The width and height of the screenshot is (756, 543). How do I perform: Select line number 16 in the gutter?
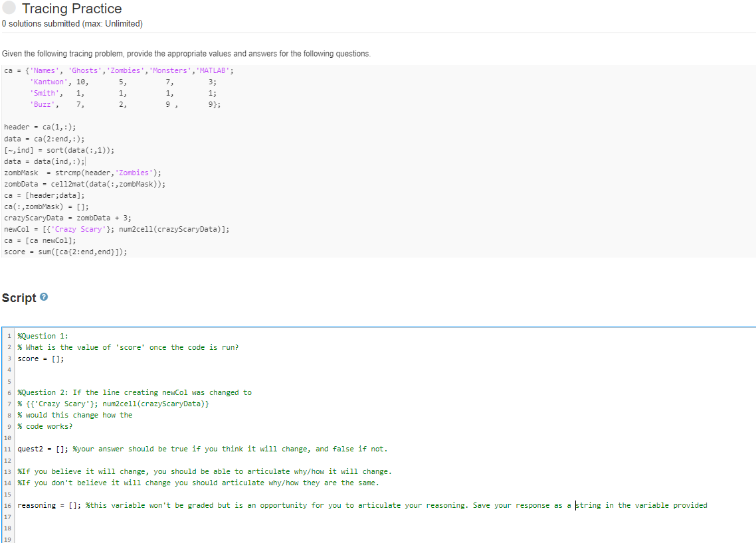7,505
